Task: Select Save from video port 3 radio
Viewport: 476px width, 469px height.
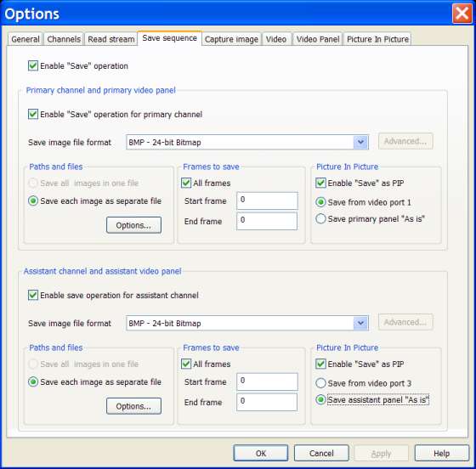Action: pyautogui.click(x=320, y=383)
